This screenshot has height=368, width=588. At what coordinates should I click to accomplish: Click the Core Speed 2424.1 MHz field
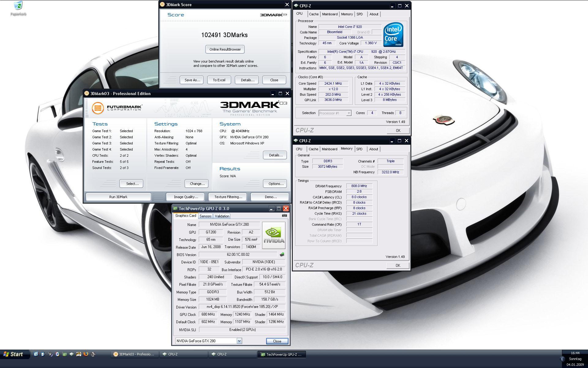tap(333, 83)
